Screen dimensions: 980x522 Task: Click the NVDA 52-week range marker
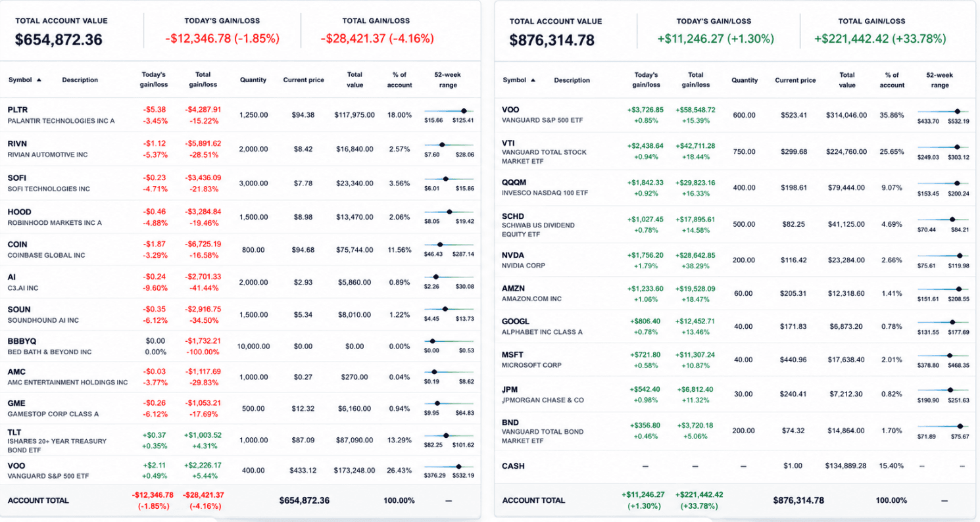click(x=959, y=255)
